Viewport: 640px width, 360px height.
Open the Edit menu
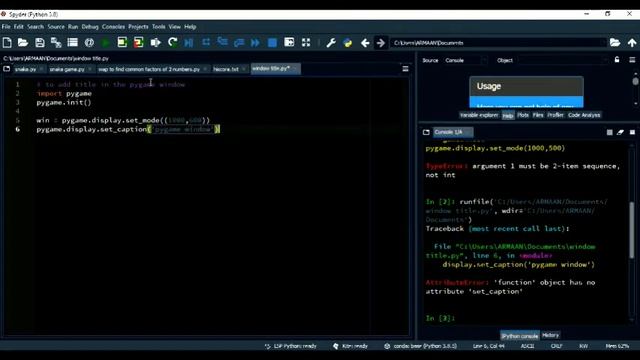pos(19,27)
